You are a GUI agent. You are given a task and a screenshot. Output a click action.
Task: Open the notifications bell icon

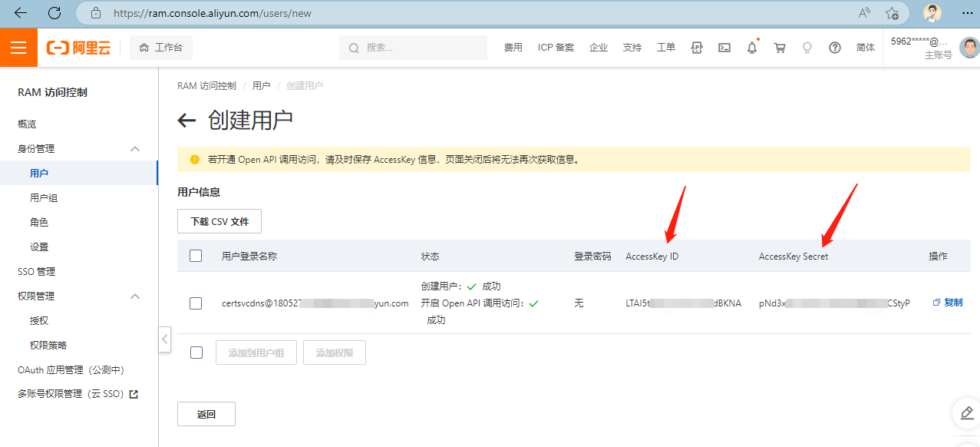click(x=751, y=48)
